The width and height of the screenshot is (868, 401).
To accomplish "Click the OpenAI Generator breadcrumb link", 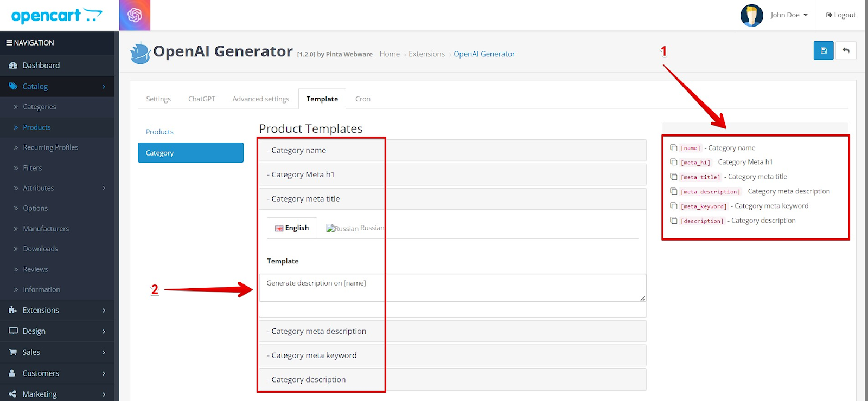I will 484,54.
